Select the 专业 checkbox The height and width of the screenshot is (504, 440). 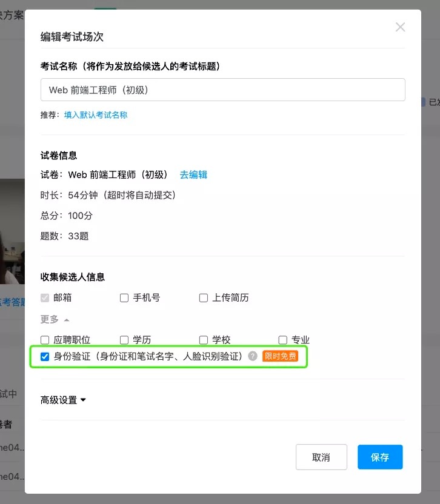[282, 340]
